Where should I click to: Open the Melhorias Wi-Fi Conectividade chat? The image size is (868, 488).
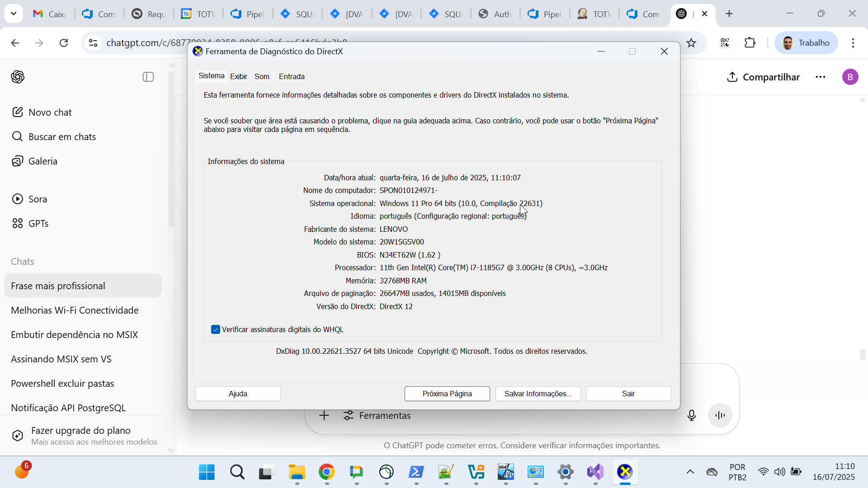click(75, 310)
